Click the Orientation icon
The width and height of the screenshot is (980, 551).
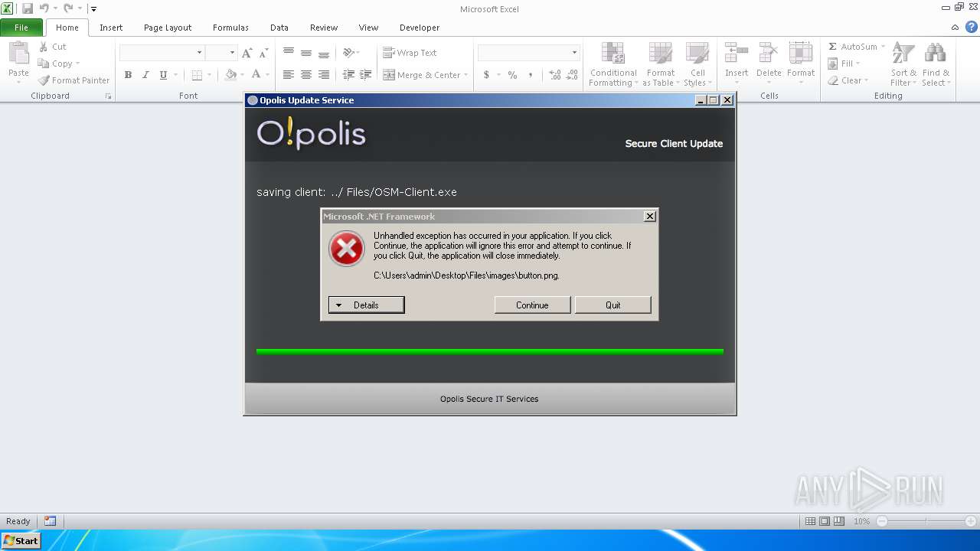pos(348,53)
